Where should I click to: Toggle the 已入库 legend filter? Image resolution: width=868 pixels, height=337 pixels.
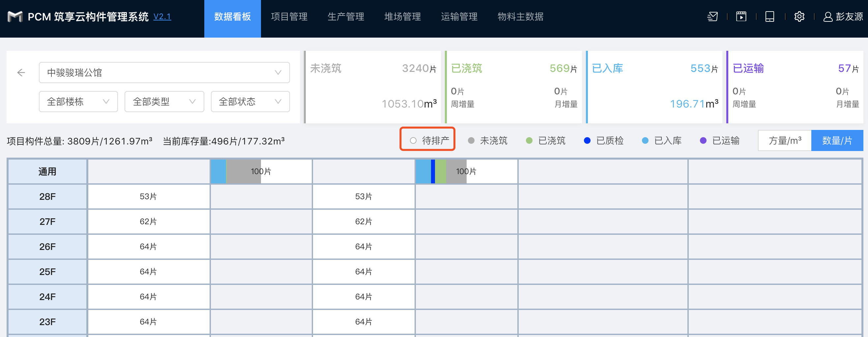point(661,140)
